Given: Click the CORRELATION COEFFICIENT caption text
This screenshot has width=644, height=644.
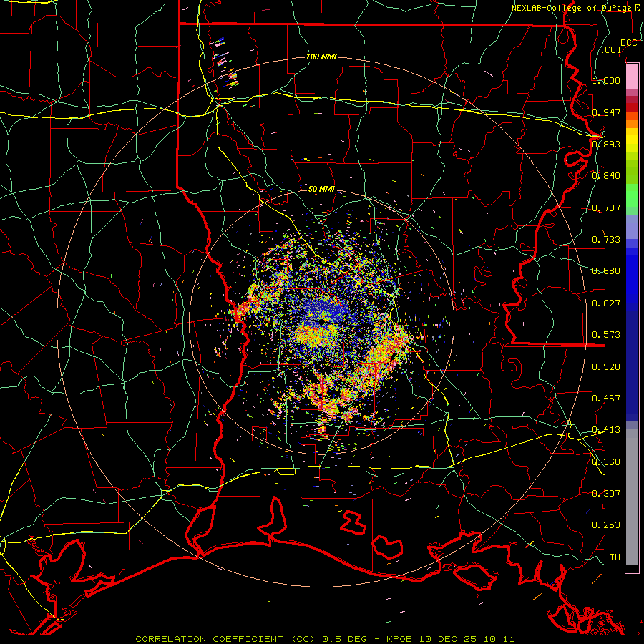Looking at the screenshot, I should coord(209,639).
